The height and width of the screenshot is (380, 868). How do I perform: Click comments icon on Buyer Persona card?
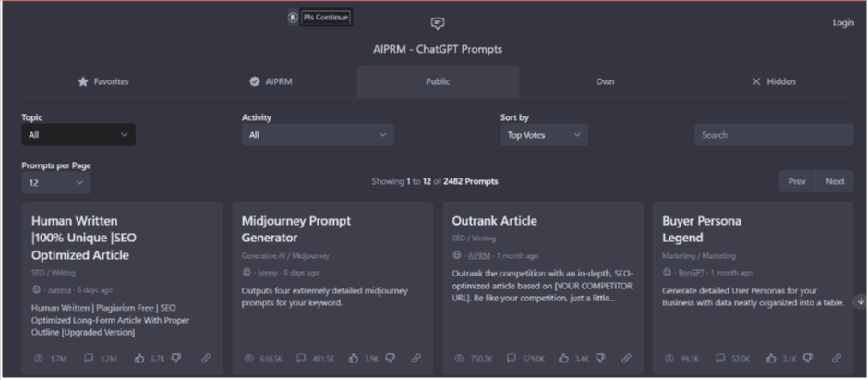point(720,359)
